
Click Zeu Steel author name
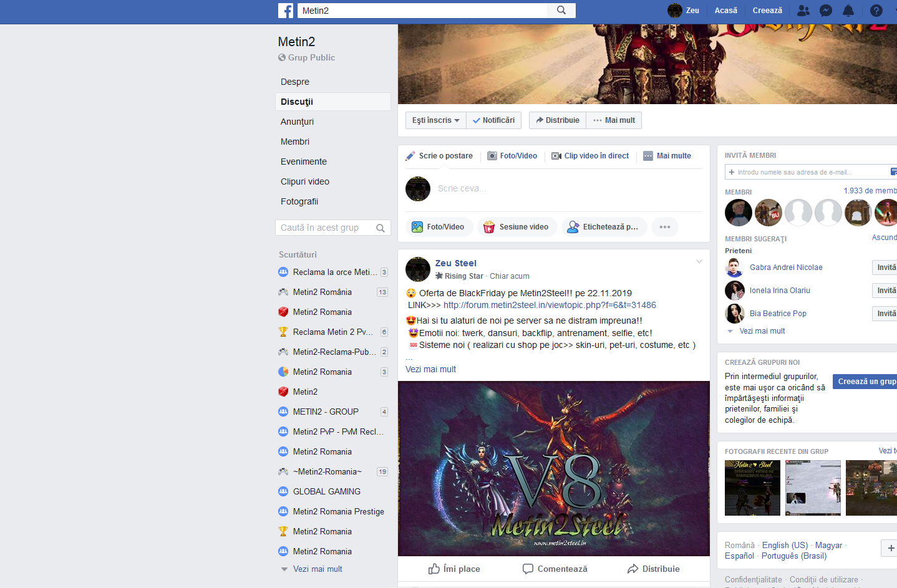point(456,263)
